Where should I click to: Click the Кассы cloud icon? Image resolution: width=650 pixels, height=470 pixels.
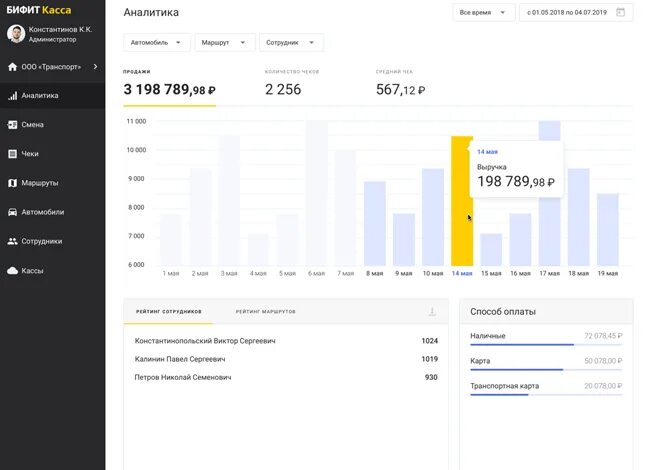12,271
